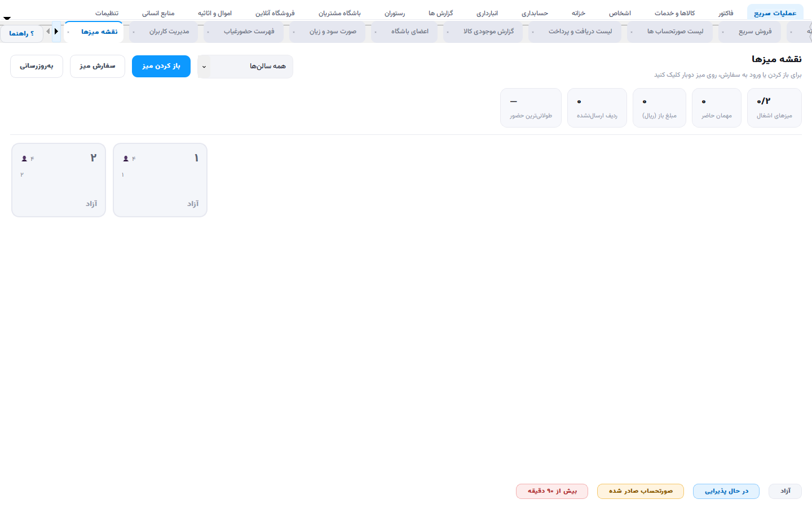The image size is (812, 508).
Task: Close the لیست دریافت و پرداخت tab
Action: click(x=532, y=32)
